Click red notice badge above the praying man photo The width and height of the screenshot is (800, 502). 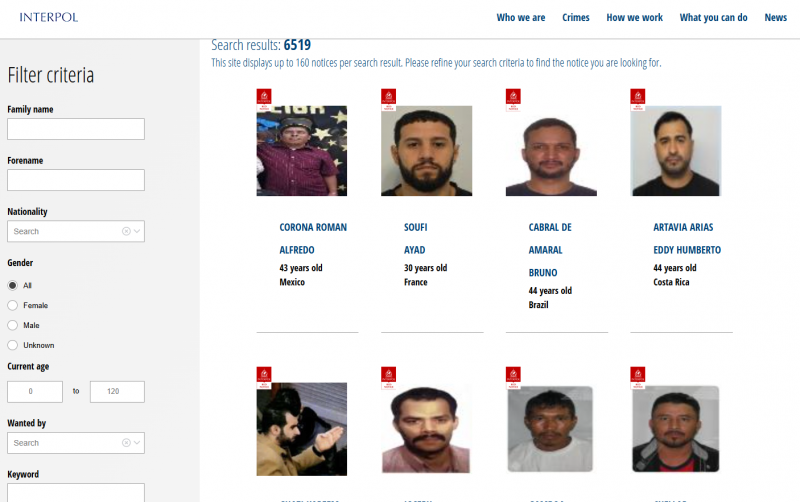(264, 378)
